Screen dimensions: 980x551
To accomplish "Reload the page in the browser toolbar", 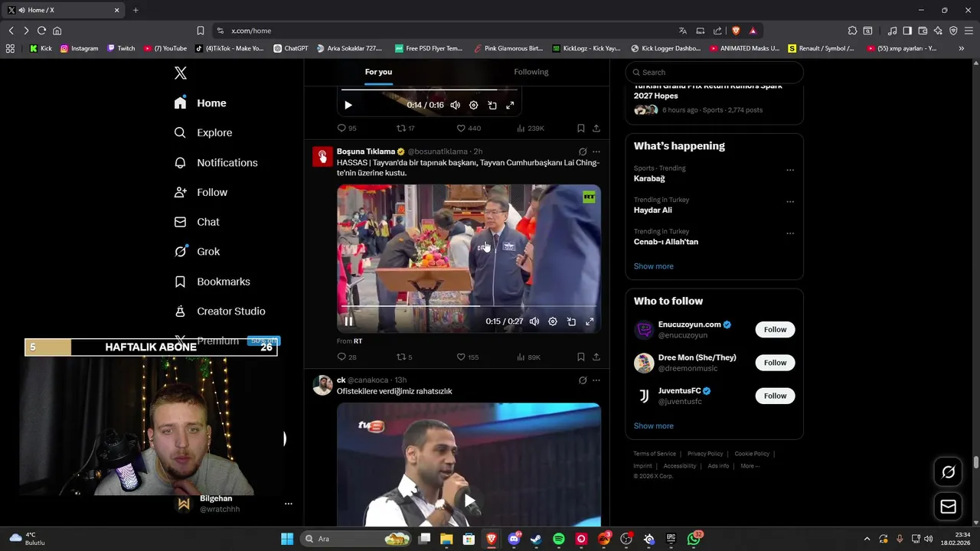I will 41,31.
